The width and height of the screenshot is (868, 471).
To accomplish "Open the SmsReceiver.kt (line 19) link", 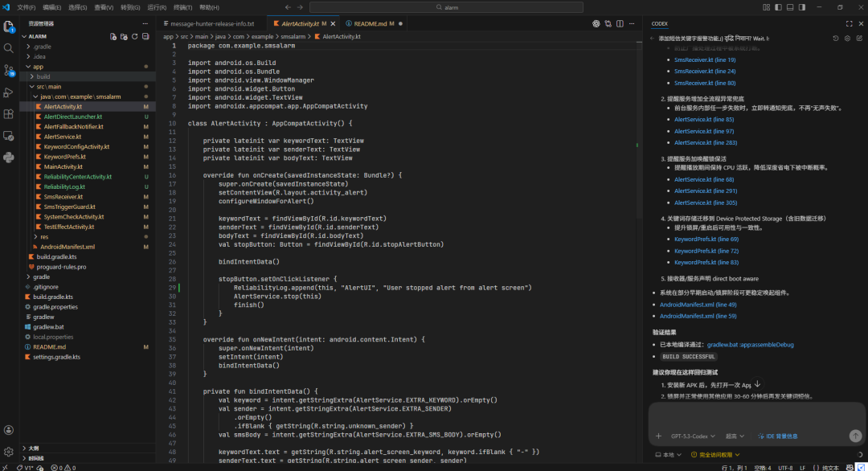I will pyautogui.click(x=705, y=59).
